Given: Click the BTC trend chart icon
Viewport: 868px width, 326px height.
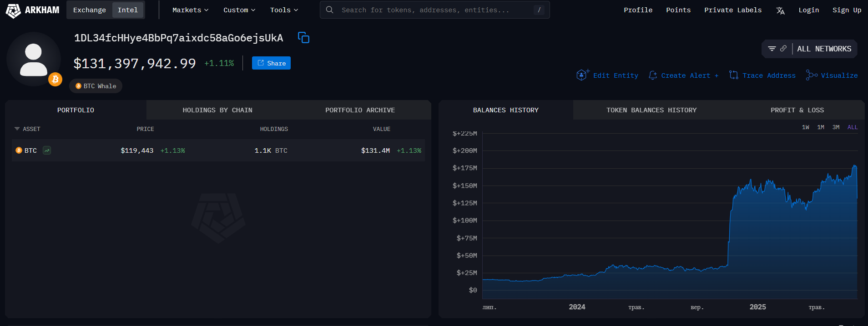Looking at the screenshot, I should point(47,150).
